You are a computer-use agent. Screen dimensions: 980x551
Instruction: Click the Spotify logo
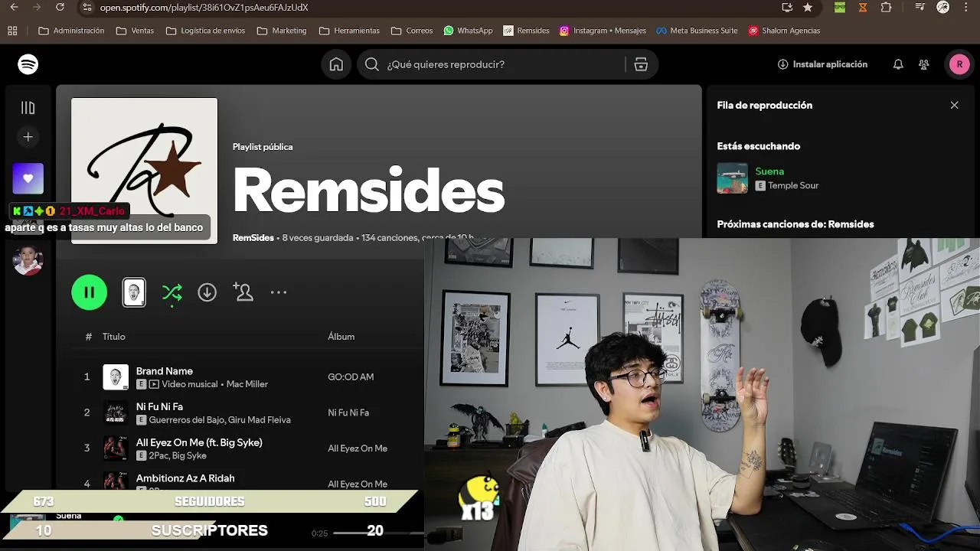click(28, 64)
